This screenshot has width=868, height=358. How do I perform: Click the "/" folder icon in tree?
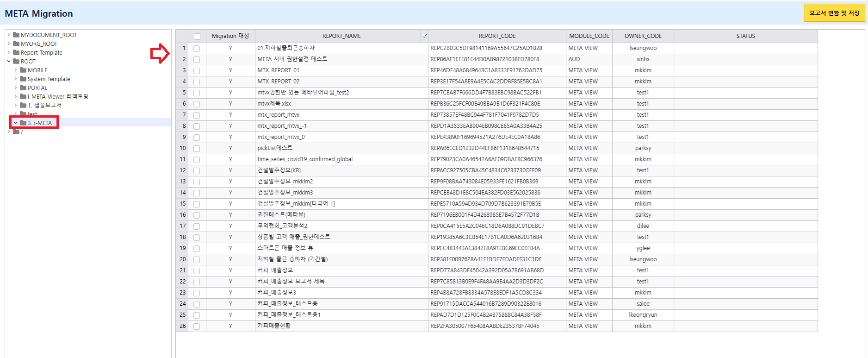[x=16, y=132]
